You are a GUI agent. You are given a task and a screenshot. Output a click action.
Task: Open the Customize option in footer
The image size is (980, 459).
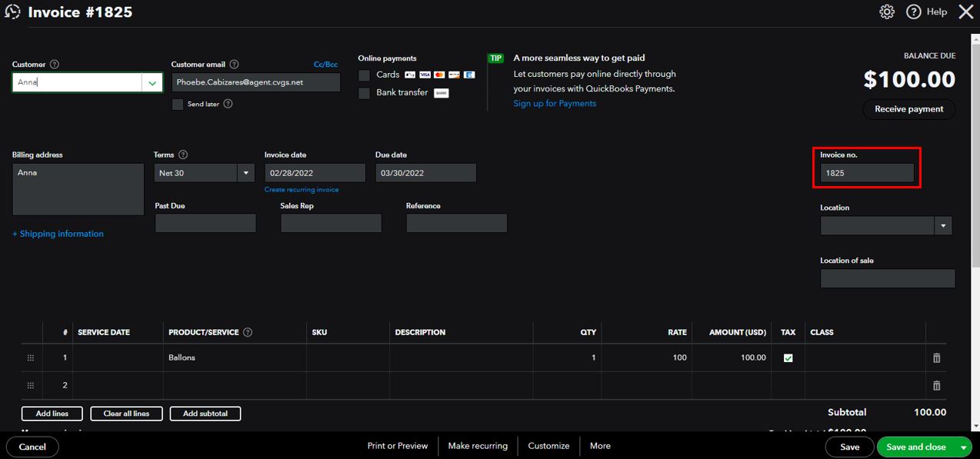point(548,446)
